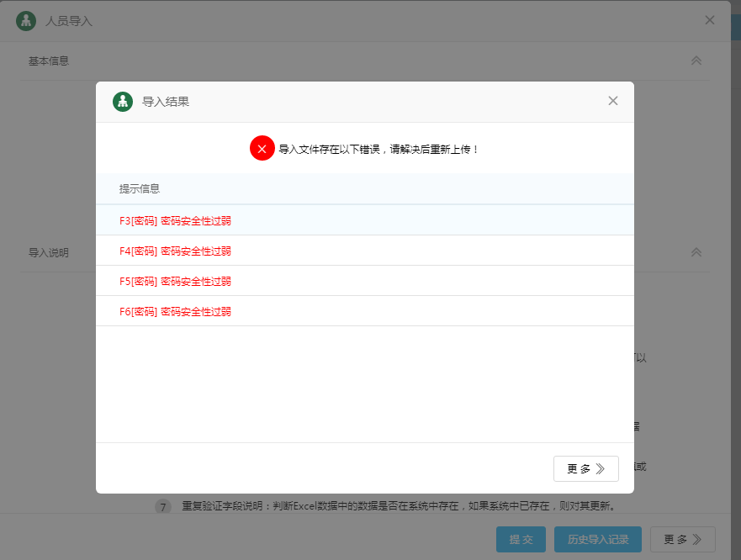Click the step 7 number badge

[163, 507]
